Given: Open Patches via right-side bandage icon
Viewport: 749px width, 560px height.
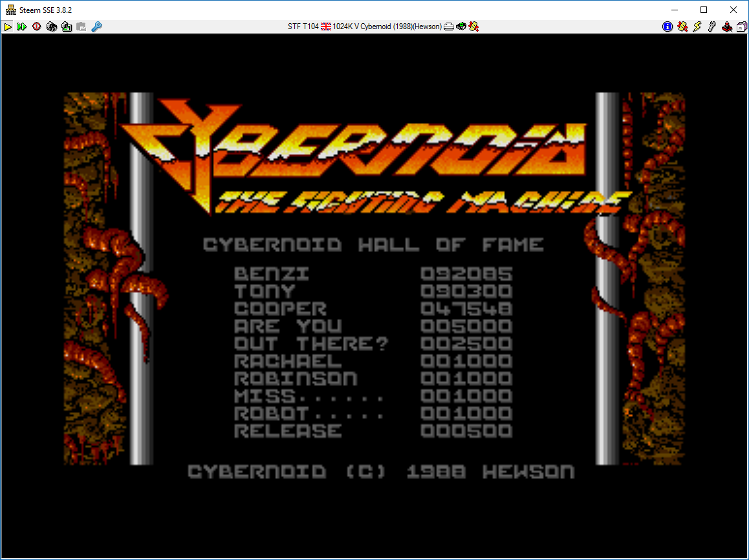Looking at the screenshot, I should 682,27.
